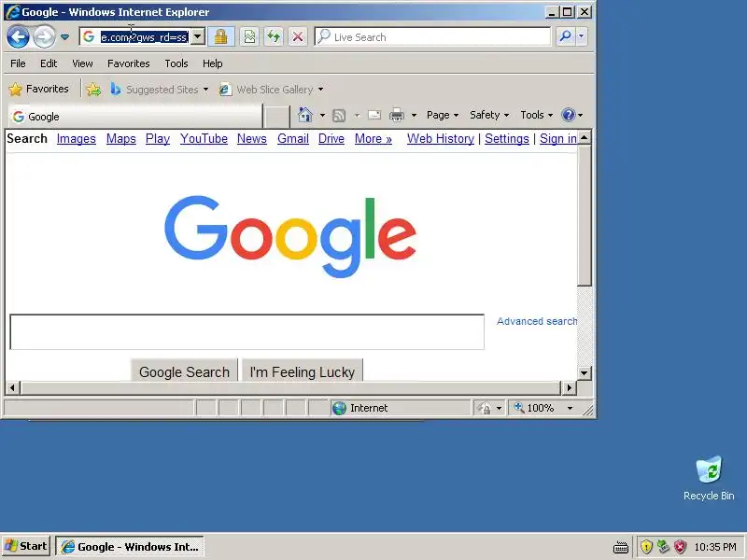Go to the Home page icon
Image resolution: width=747 pixels, height=560 pixels.
pos(305,115)
